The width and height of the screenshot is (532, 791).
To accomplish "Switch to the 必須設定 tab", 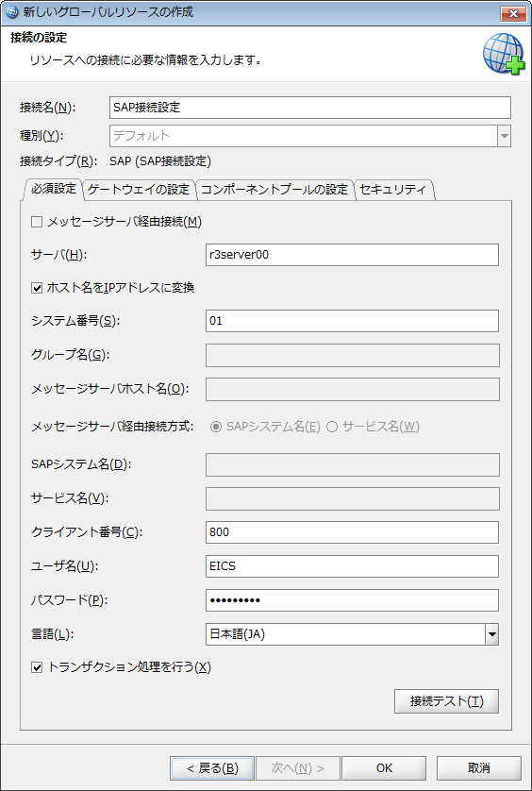I will pos(53,189).
